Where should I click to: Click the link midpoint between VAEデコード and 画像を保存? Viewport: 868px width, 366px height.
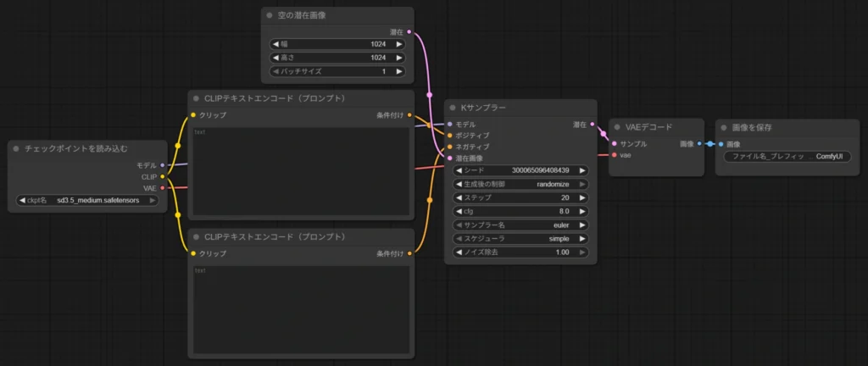(x=710, y=144)
